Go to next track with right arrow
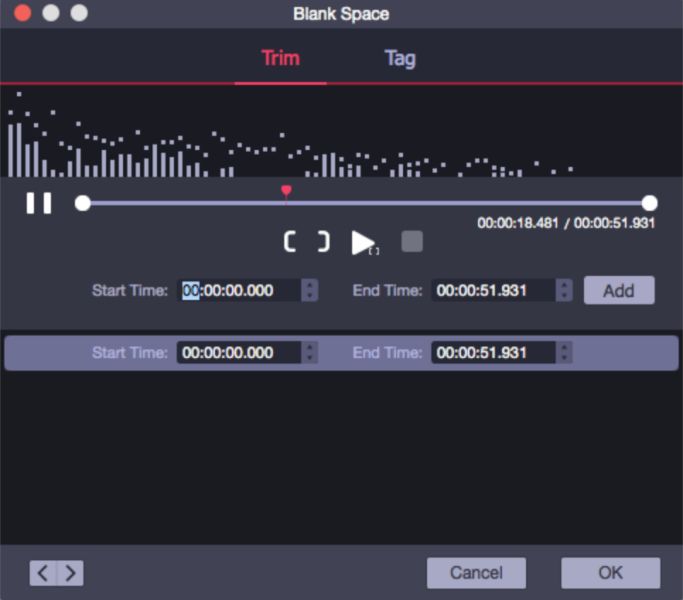Image resolution: width=683 pixels, height=600 pixels. click(x=70, y=573)
